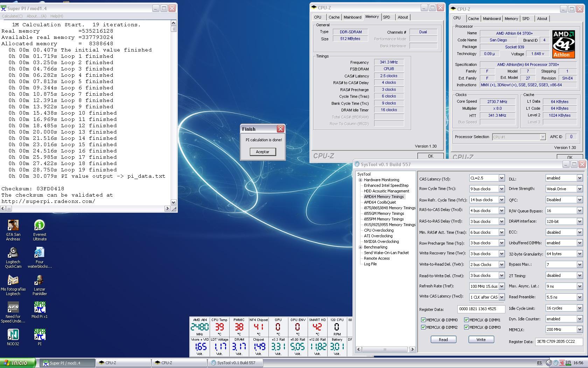Screen dimensions: 588x368
Task: Open GTA San Andreas desktop shortcut
Action: pyautogui.click(x=13, y=226)
